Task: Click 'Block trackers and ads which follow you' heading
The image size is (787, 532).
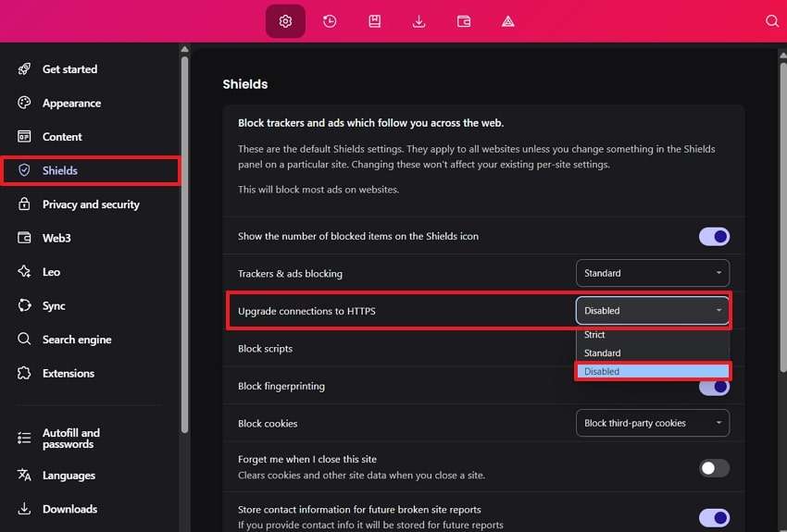Action: (x=370, y=123)
